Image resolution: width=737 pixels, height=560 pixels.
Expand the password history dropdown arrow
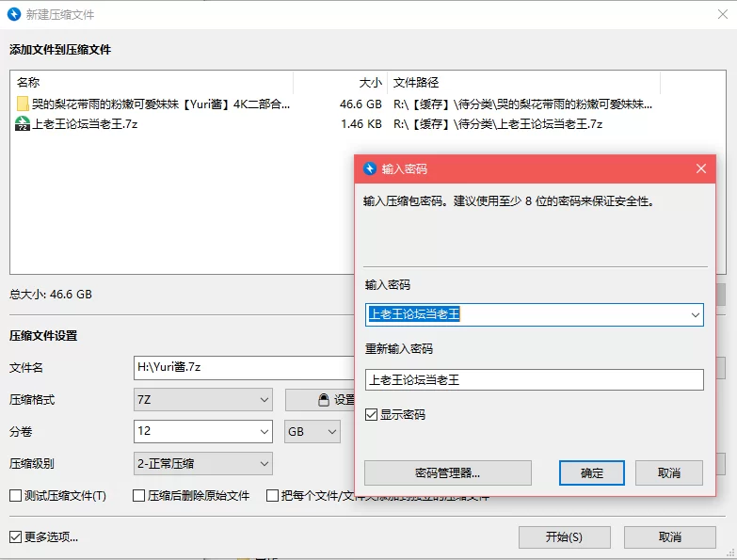pyautogui.click(x=696, y=314)
